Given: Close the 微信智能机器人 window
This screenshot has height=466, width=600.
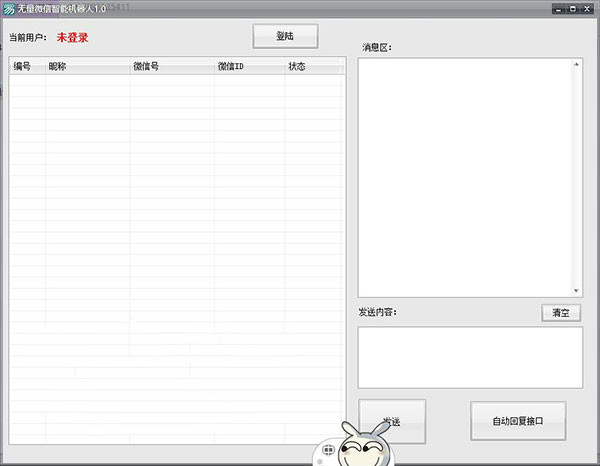Looking at the screenshot, I should [x=587, y=9].
